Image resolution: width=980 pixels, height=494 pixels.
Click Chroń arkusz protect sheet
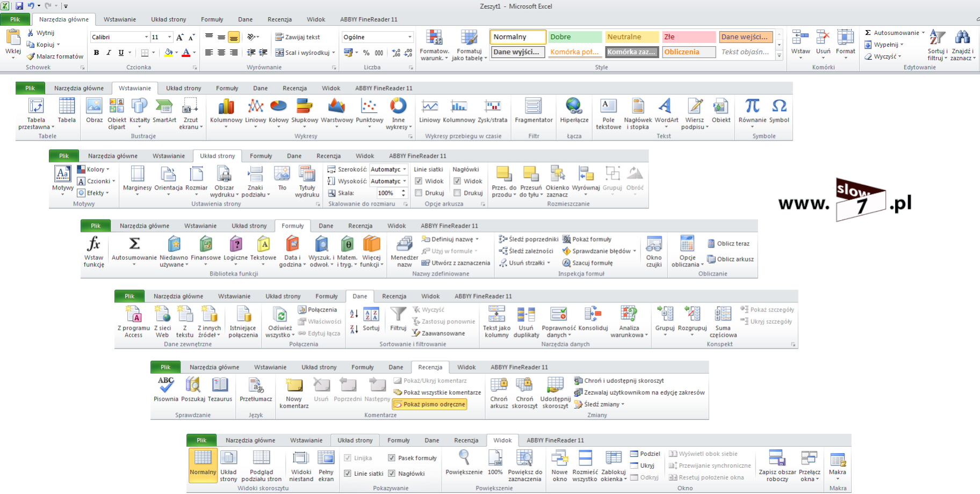point(499,393)
